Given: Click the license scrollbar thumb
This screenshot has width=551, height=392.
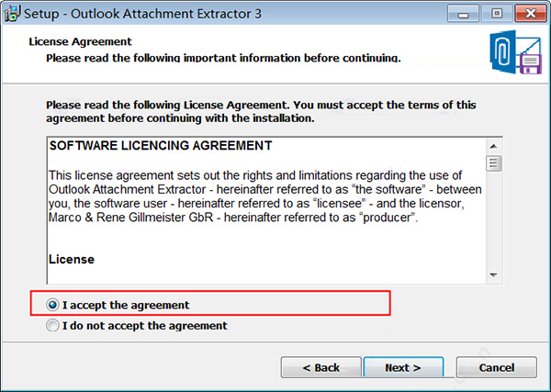Looking at the screenshot, I should click(x=494, y=163).
